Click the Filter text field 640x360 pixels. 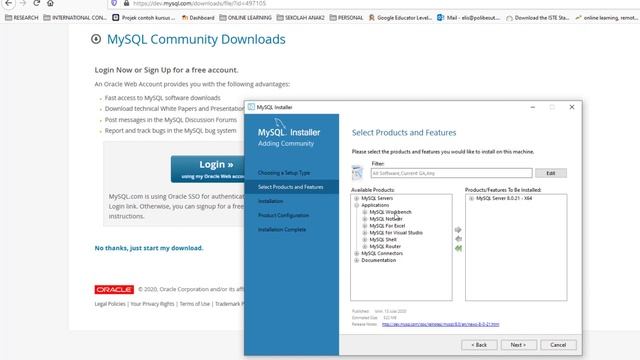coord(451,173)
